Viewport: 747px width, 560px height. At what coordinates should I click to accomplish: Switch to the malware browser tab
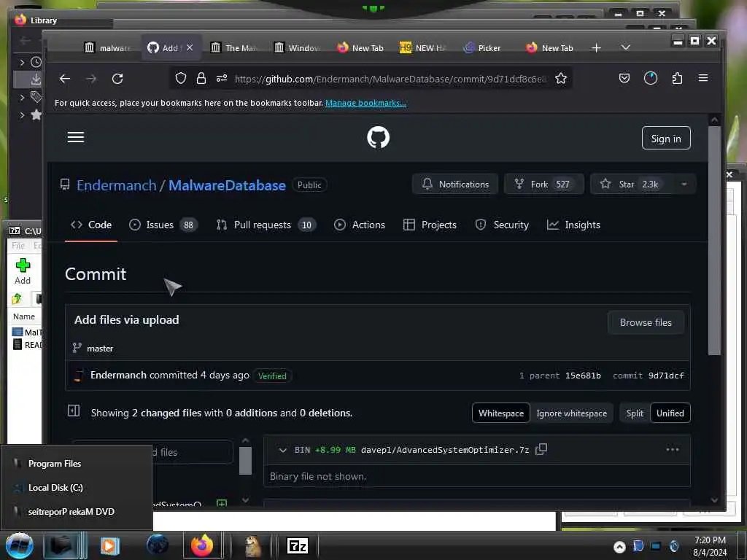coord(108,47)
